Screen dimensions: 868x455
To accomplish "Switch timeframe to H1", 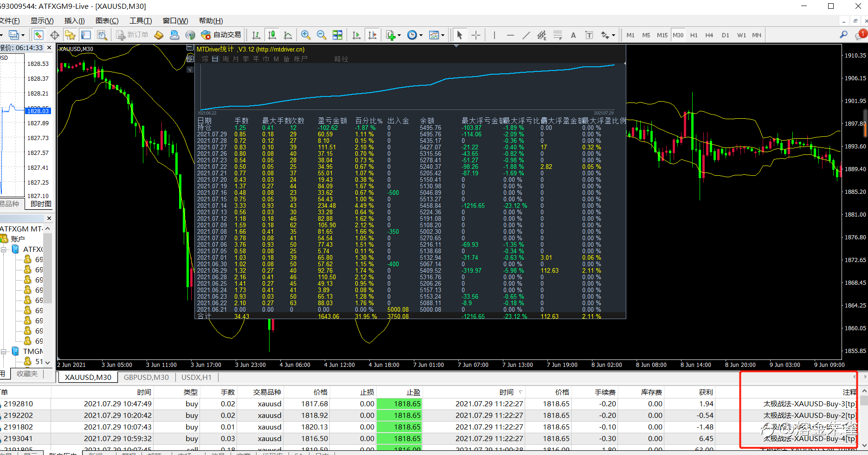I will click(x=694, y=35).
